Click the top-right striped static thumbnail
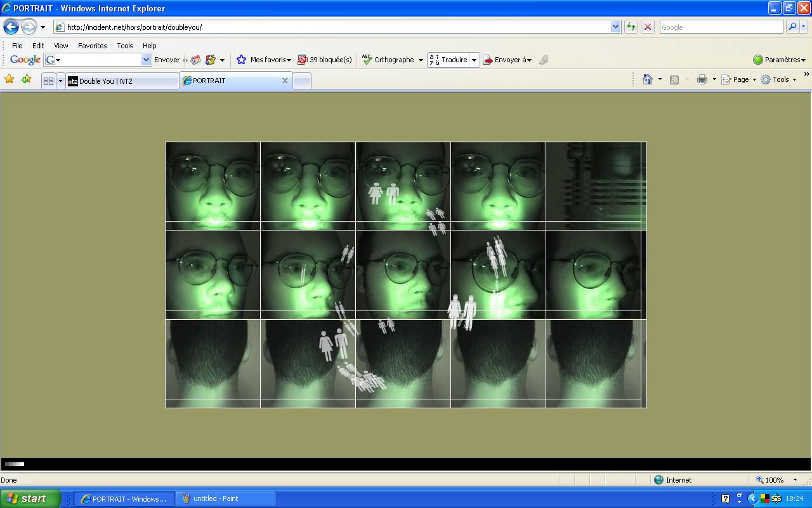812x508 pixels. (596, 185)
